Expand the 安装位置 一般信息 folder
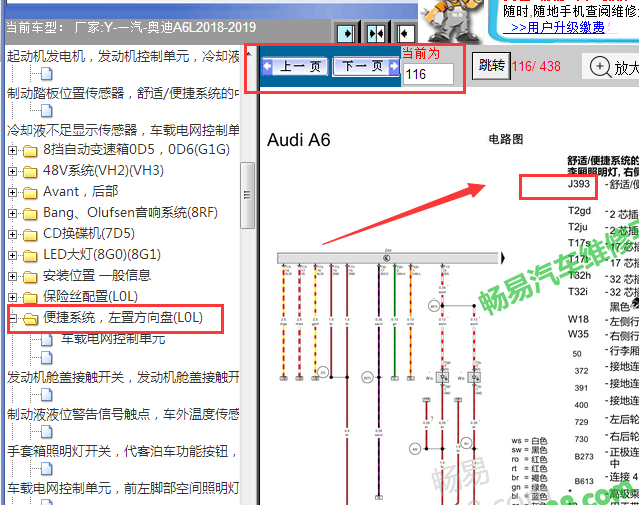The width and height of the screenshot is (639, 505). (12, 276)
